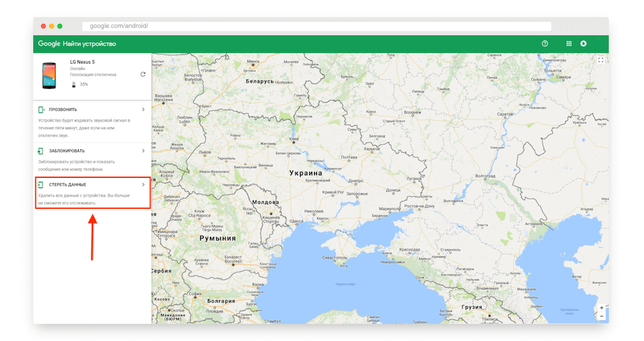Viewport: 644px width, 341px height.
Task: Select the СТЕРЕТЬ ДАННЫЕ option
Action: coord(92,193)
